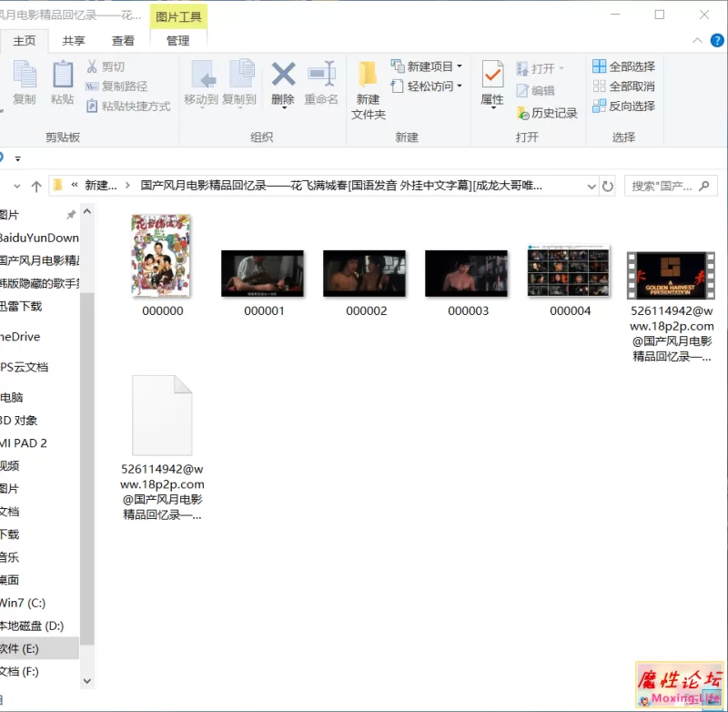Select the Picture Tools (图片工具) contextual tab
Viewport: 728px width, 712px height.
tap(178, 17)
